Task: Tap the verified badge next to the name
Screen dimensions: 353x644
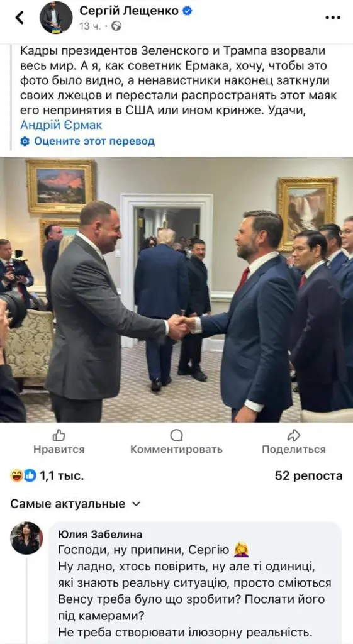Action: 187,11
